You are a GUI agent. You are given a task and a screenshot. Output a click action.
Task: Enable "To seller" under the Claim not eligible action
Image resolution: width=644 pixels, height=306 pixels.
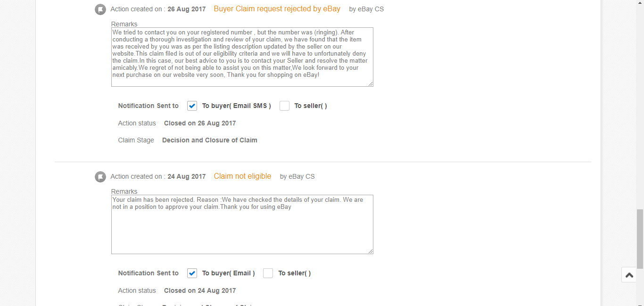point(268,273)
